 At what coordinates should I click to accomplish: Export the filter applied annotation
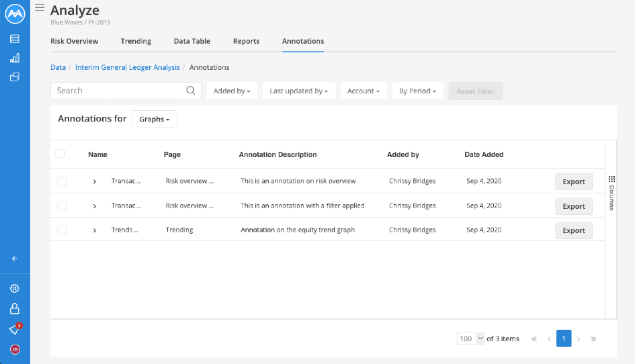click(x=573, y=206)
